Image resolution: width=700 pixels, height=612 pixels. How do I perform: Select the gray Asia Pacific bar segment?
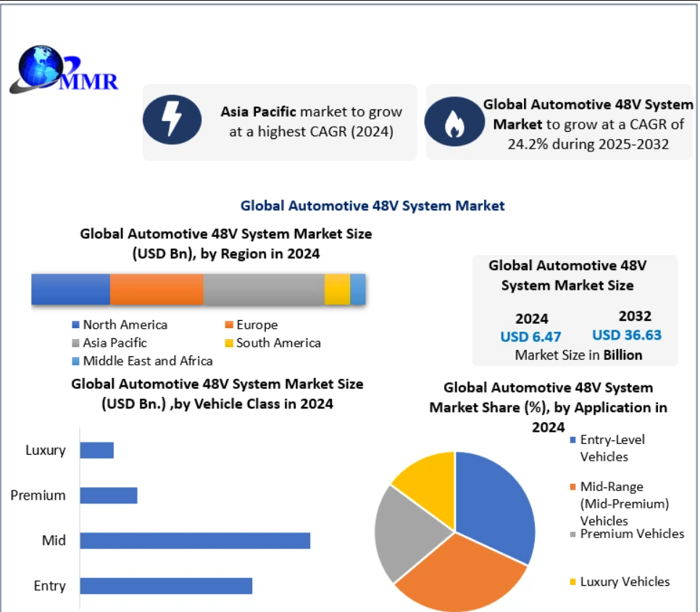[263, 289]
